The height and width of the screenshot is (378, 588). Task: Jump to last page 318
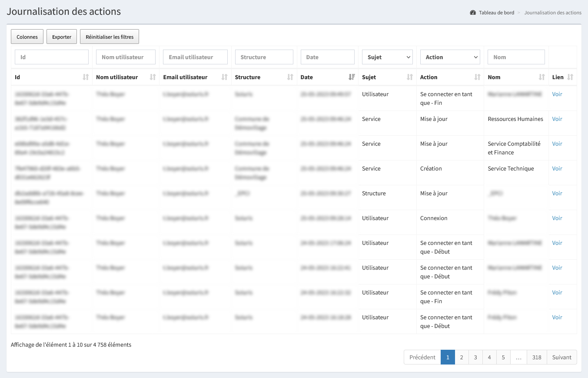click(537, 357)
